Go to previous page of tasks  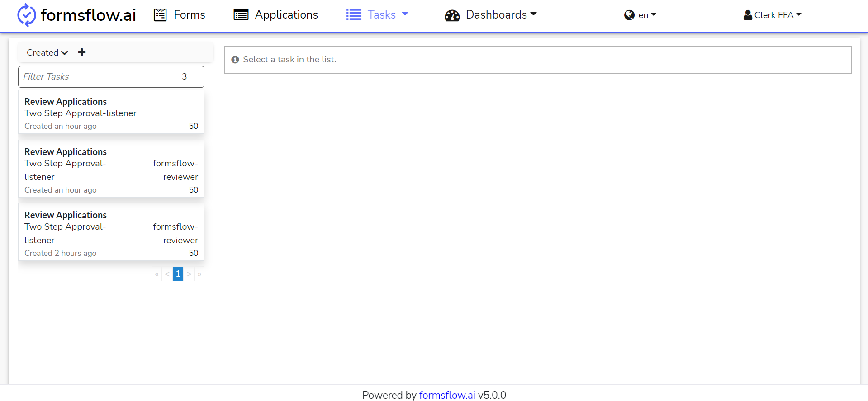pos(167,274)
